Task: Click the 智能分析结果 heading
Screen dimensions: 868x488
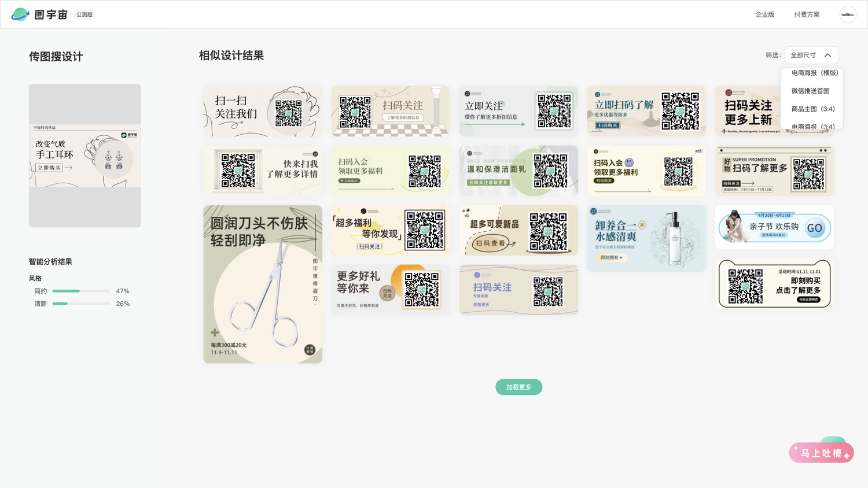Action: tap(50, 261)
